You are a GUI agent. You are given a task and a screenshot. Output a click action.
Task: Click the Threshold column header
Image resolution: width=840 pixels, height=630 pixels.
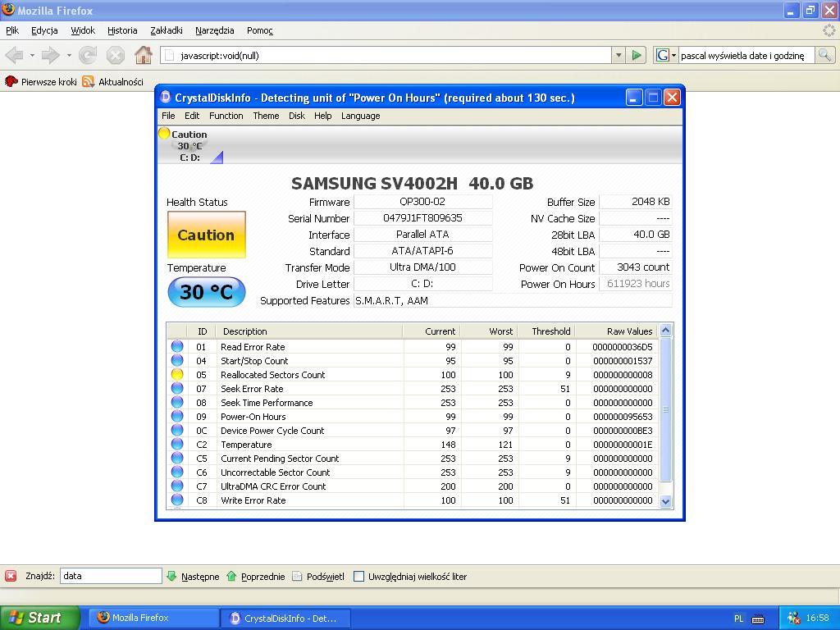point(547,331)
